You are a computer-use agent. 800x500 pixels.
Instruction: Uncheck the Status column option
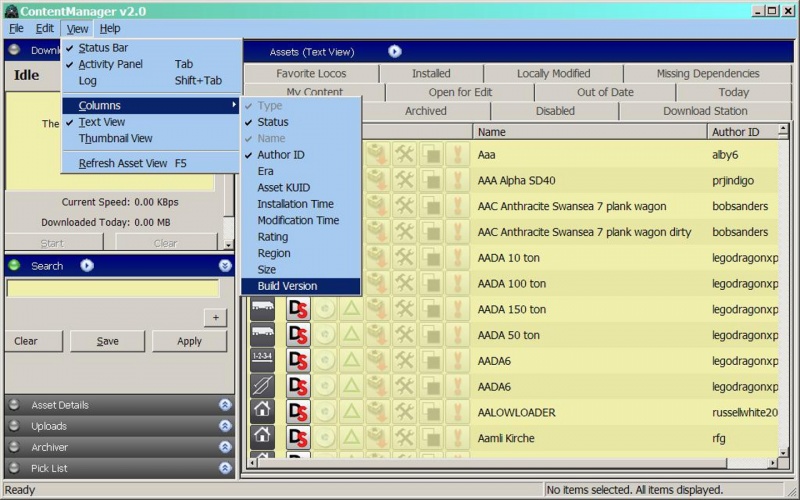(x=301, y=122)
